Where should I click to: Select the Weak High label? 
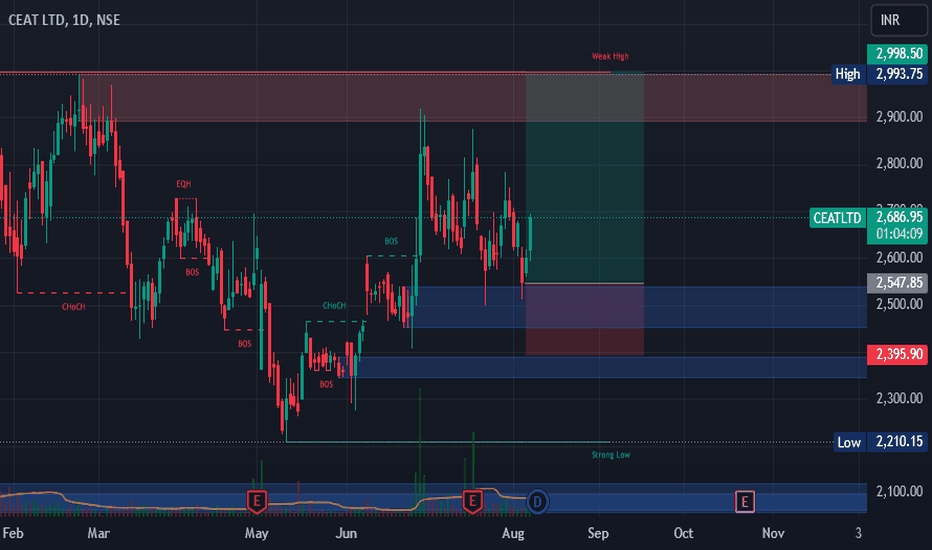click(610, 56)
